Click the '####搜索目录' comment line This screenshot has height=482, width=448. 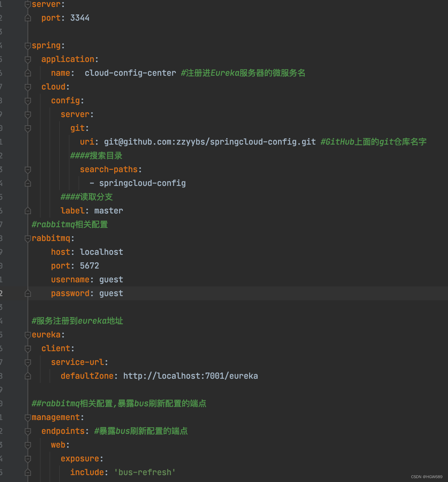(96, 156)
